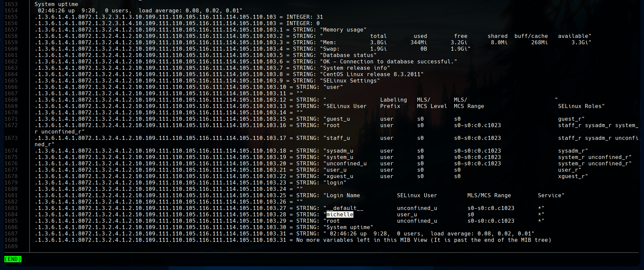
Task: Click the "Database status" string
Action: [x=348, y=55]
